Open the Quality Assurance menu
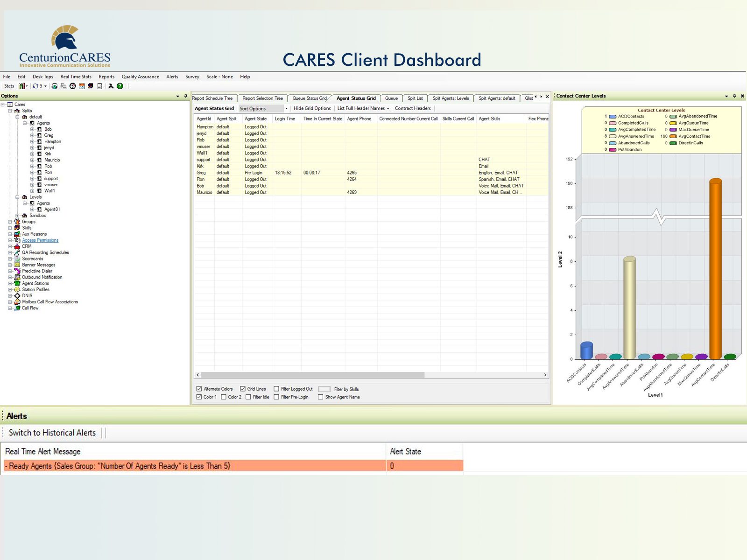This screenshot has height=560, width=747. coord(140,77)
